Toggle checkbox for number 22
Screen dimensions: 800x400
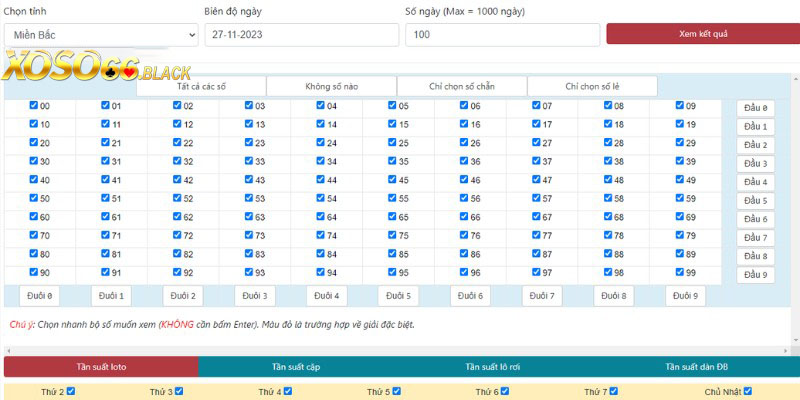[x=177, y=142]
